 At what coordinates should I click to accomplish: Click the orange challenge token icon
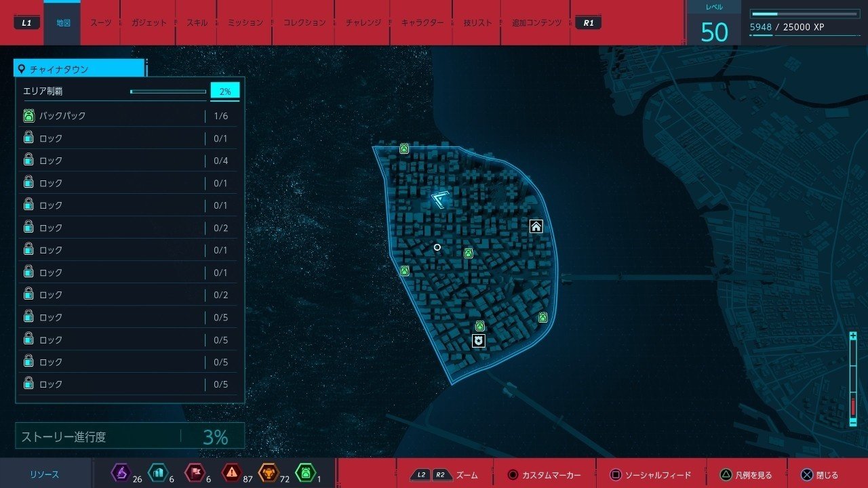click(269, 472)
